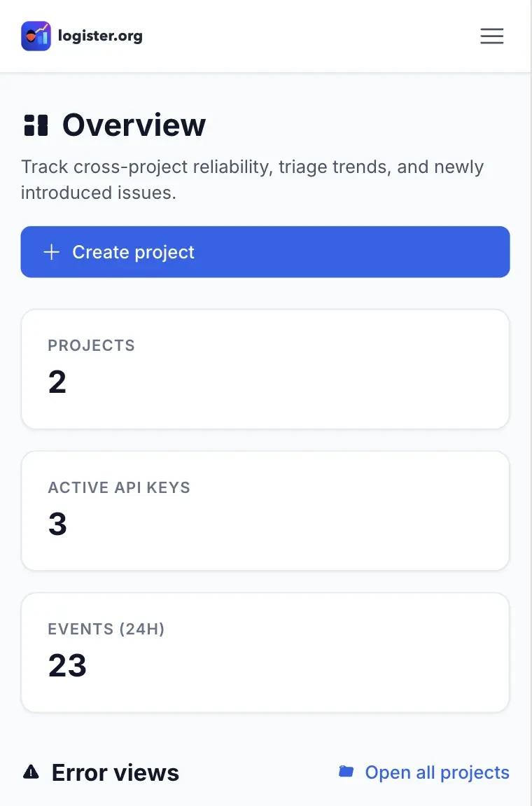The image size is (532, 806).
Task: Open the logister.org home text link
Action: coord(100,36)
